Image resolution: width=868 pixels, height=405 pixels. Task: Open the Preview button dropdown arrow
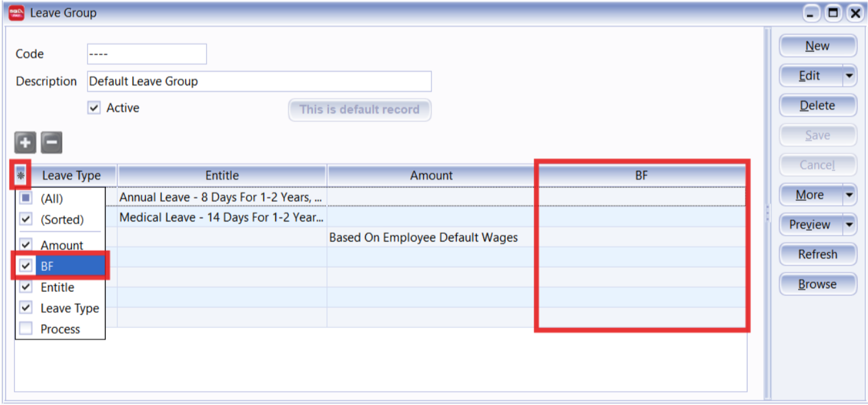pos(849,225)
